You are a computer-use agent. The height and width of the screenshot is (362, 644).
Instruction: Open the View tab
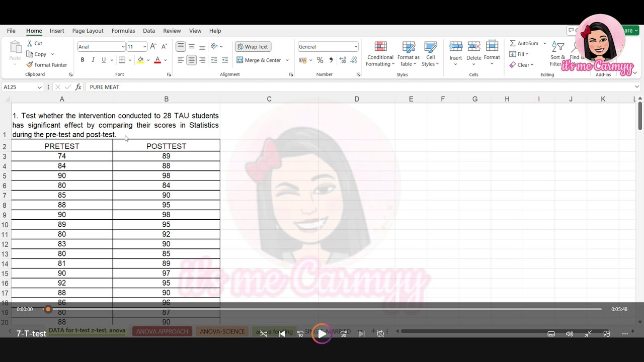[x=195, y=31]
